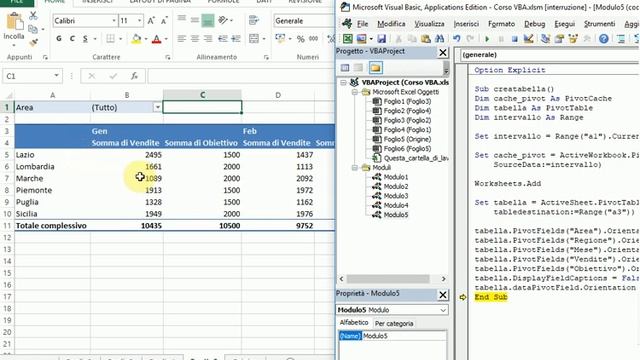Click inside the Excel formula bar

point(241,76)
